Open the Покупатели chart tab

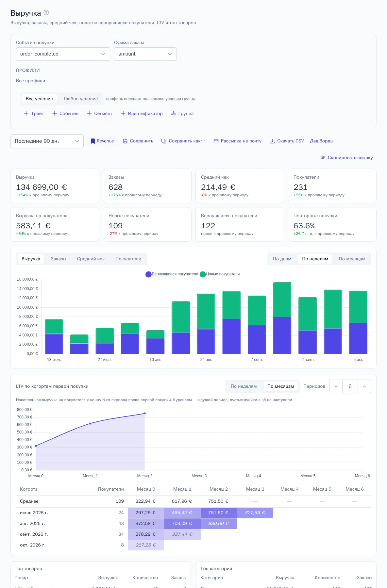click(x=128, y=259)
